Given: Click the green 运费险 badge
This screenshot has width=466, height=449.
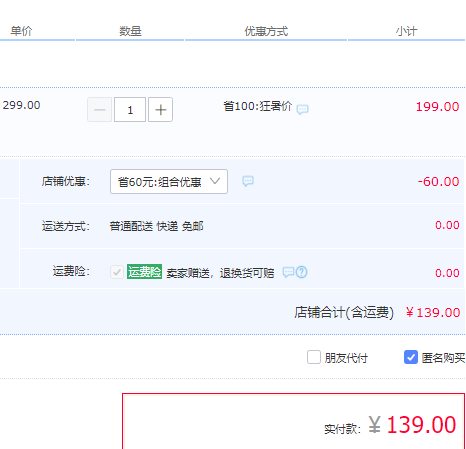Looking at the screenshot, I should [144, 272].
